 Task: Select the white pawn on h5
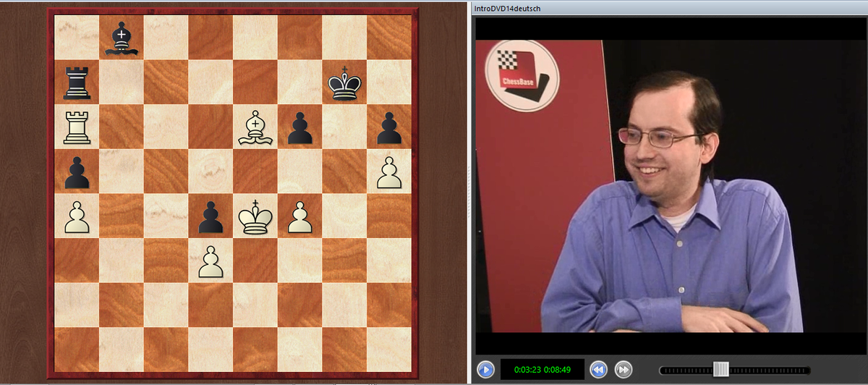389,172
